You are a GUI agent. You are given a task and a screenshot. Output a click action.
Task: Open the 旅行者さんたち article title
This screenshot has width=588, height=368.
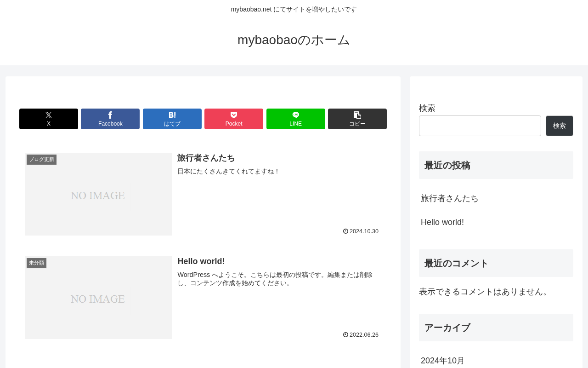click(206, 158)
